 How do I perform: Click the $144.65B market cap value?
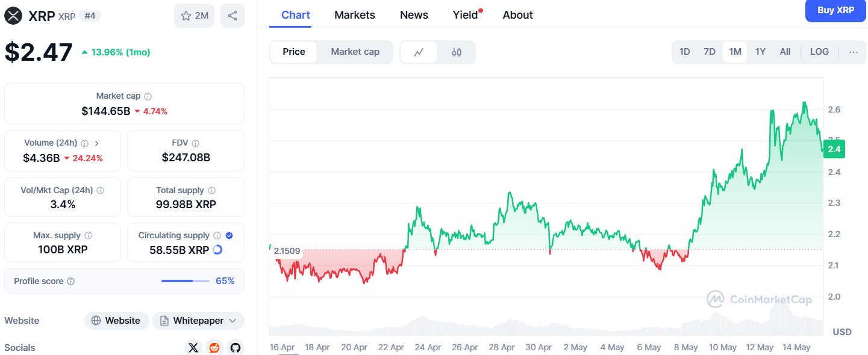point(106,111)
